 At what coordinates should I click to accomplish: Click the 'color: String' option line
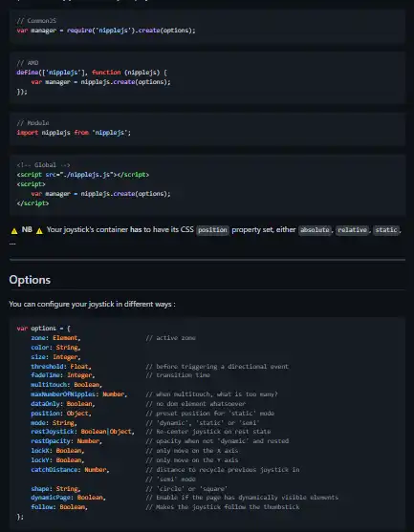coord(55,347)
